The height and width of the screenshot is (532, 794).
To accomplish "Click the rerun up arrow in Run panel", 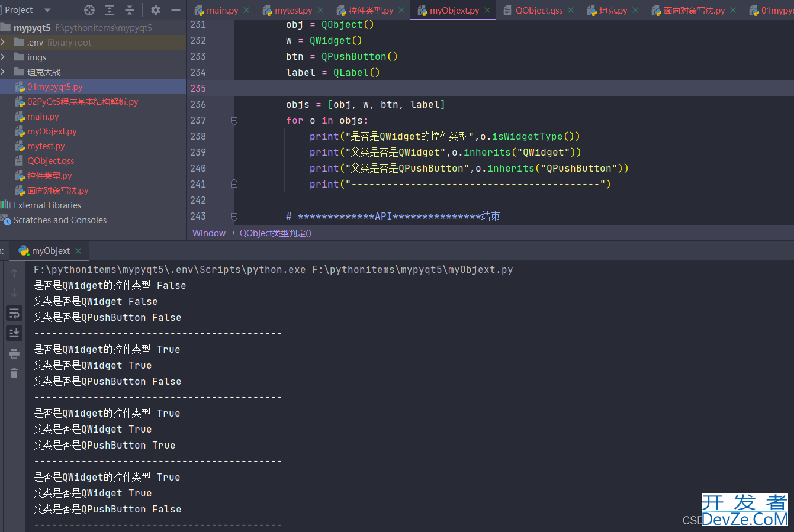I will pyautogui.click(x=14, y=273).
